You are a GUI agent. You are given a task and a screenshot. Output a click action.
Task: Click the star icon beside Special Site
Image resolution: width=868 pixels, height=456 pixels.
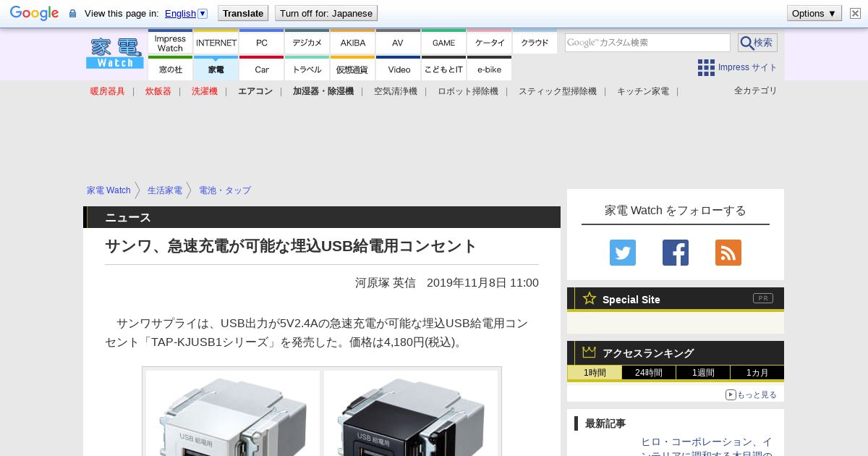pos(590,298)
